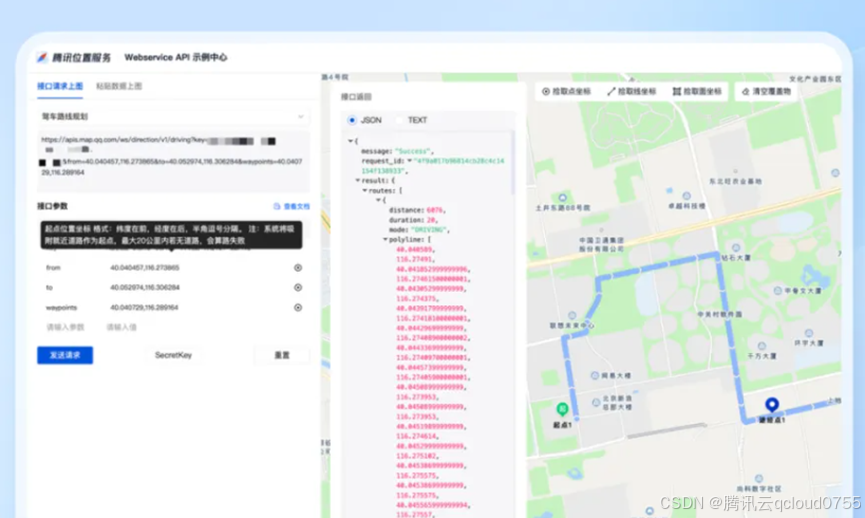Click the 千方大厦 POI icon on map
The height and width of the screenshot is (518, 865).
[x=762, y=346]
